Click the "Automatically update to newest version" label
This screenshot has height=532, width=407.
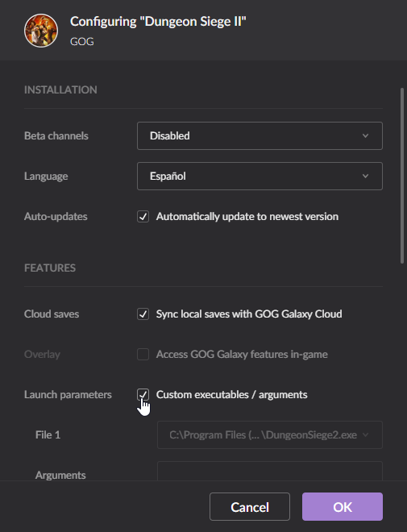coord(247,217)
